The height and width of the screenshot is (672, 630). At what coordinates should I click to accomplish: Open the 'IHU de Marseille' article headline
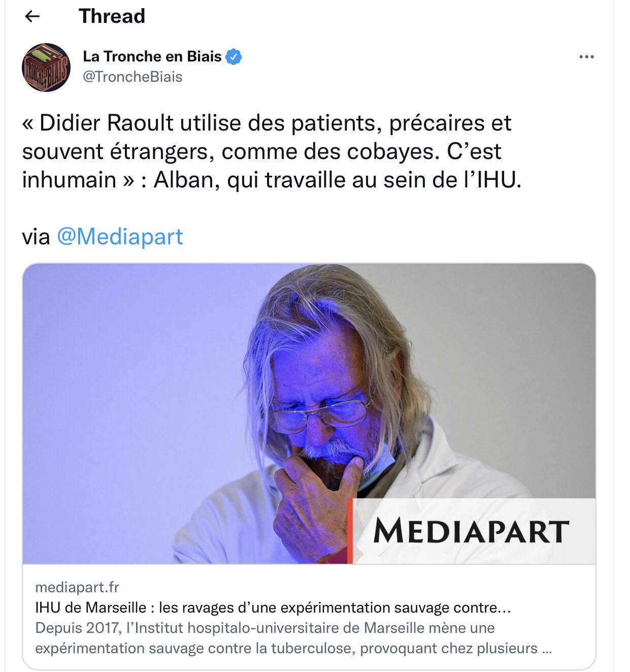pos(273,607)
